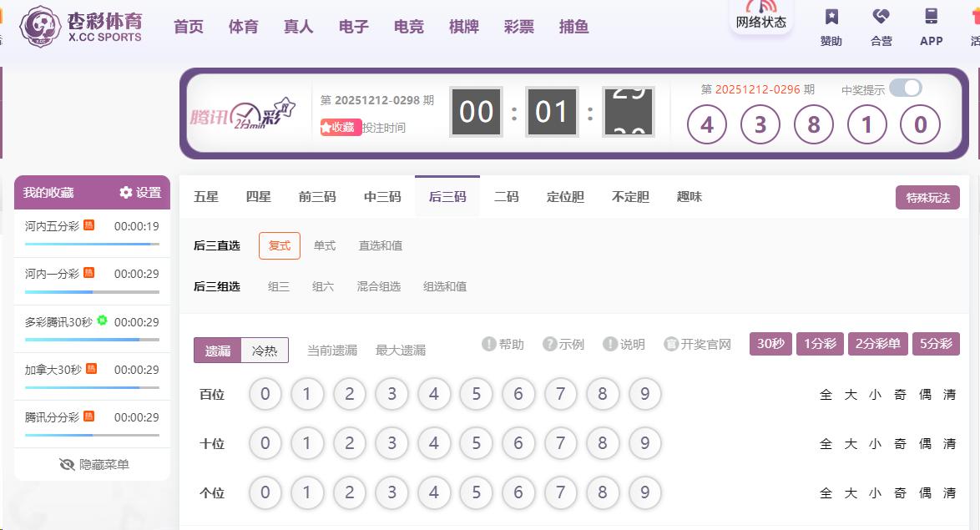Click the 说明 info icon
980x530 pixels.
pyautogui.click(x=610, y=344)
